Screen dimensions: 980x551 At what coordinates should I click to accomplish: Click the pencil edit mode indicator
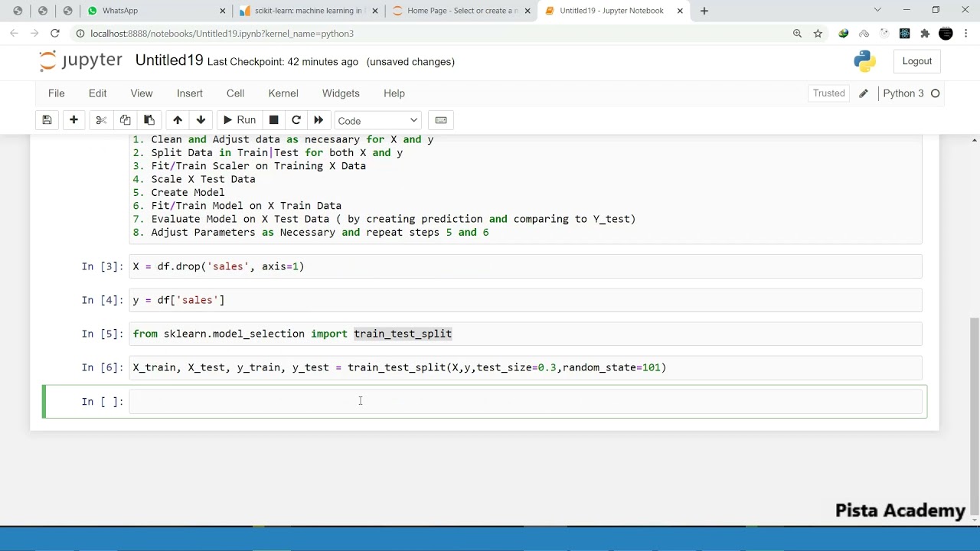coord(864,93)
